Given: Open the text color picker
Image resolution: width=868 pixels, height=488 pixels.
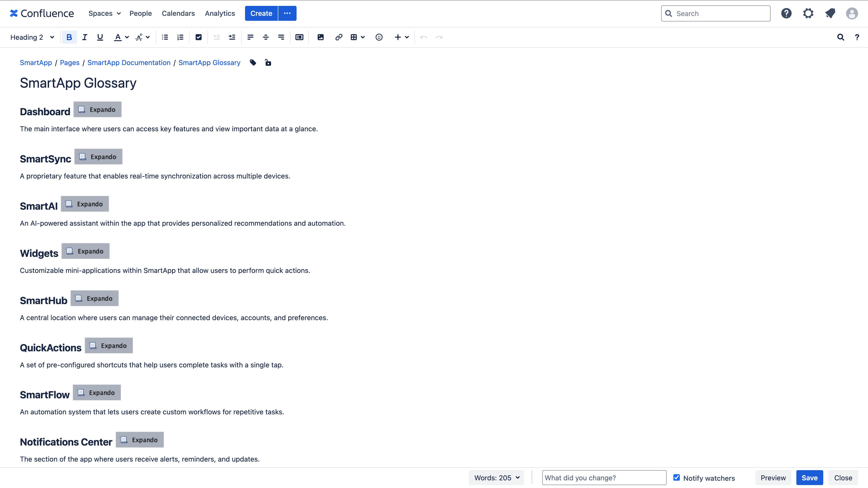Looking at the screenshot, I should [121, 37].
